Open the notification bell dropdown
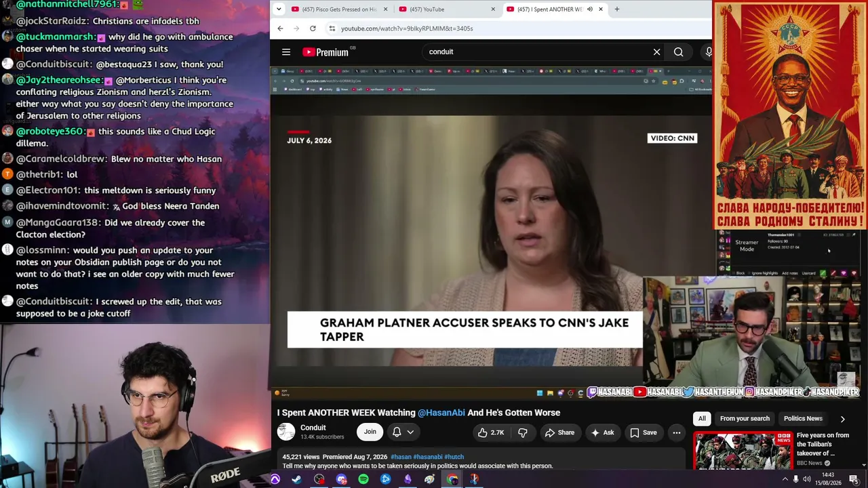This screenshot has height=488, width=868. click(403, 432)
